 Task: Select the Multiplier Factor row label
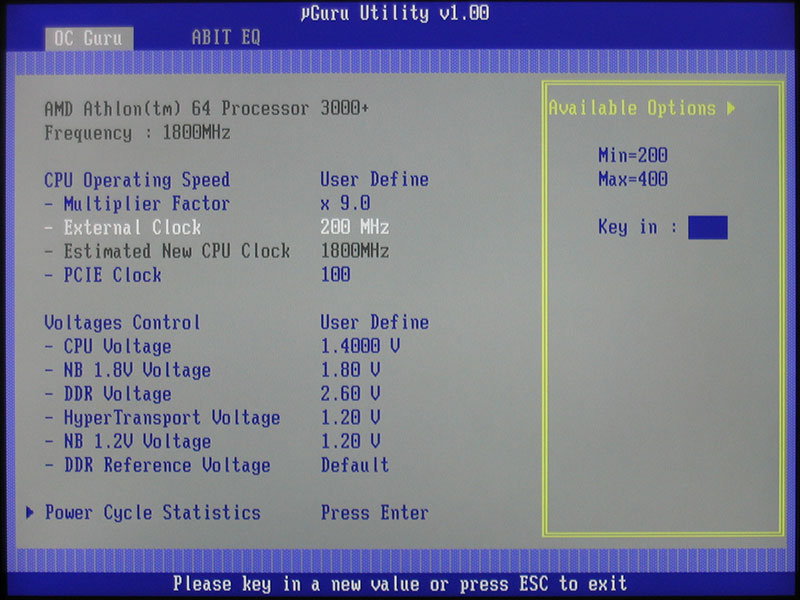coord(146,204)
